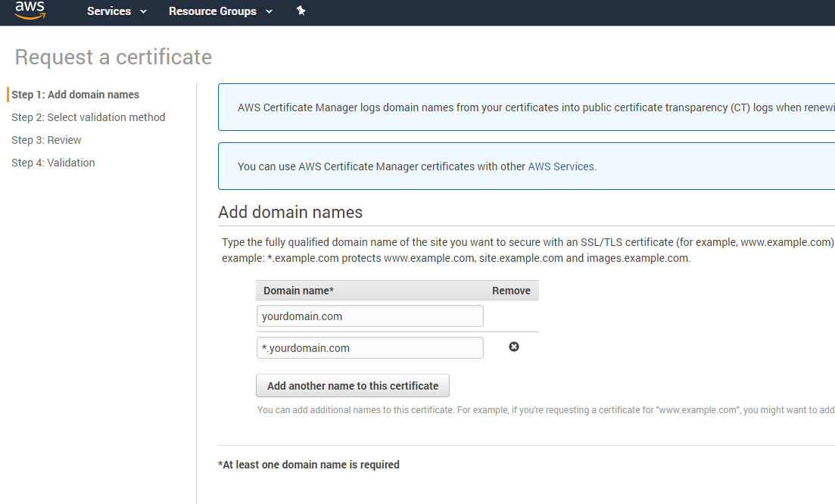
Task: Remove the *.yourdomain.com entry with the X icon
Action: click(514, 347)
